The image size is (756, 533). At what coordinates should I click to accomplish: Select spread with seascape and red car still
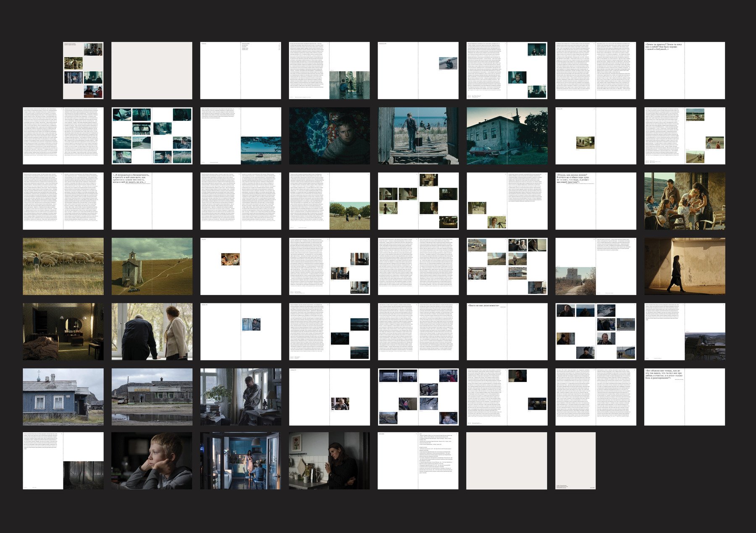pos(241,136)
